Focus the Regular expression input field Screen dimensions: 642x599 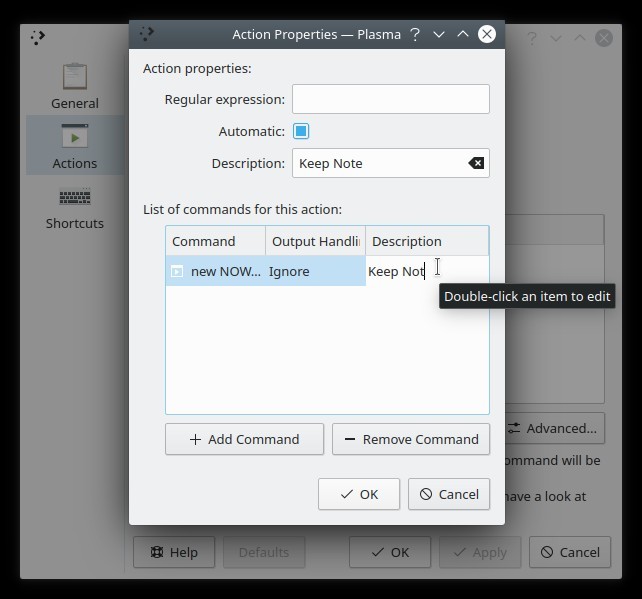tap(391, 99)
